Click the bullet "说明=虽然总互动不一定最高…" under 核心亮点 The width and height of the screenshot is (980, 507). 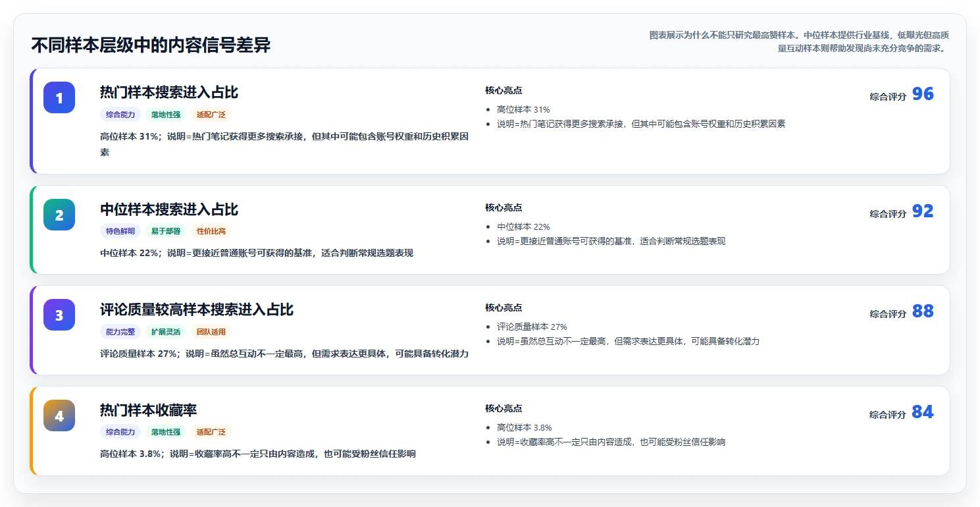click(x=628, y=341)
